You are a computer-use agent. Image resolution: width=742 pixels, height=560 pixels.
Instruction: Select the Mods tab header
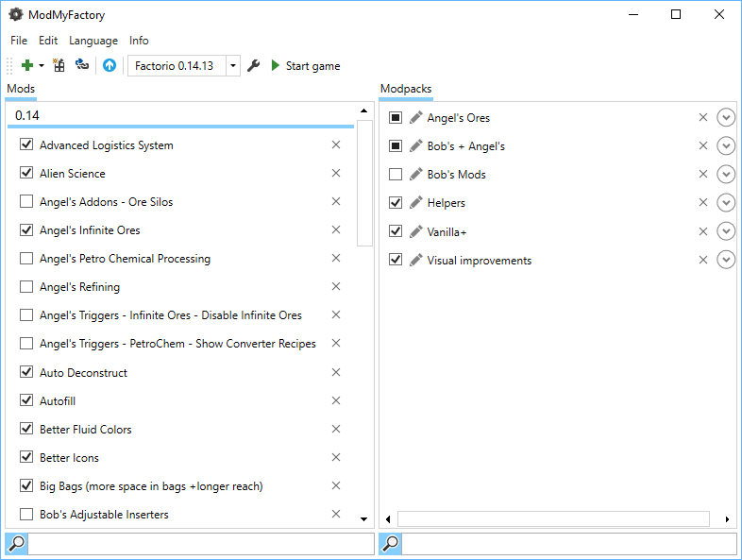click(x=21, y=89)
